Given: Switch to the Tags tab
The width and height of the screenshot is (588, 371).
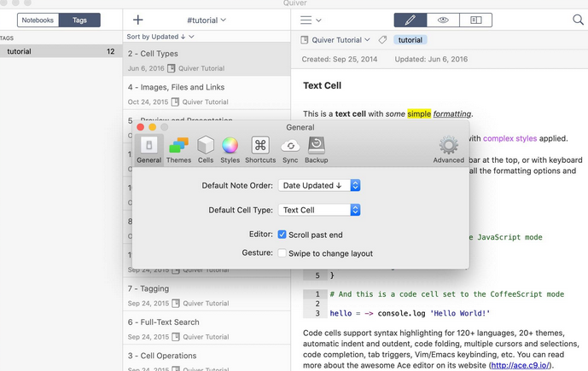Looking at the screenshot, I should point(79,20).
